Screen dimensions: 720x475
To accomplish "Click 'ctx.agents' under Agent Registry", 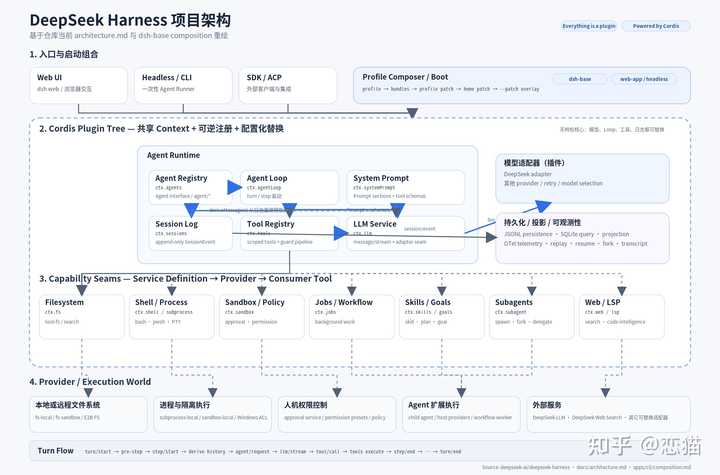I will 168,187.
